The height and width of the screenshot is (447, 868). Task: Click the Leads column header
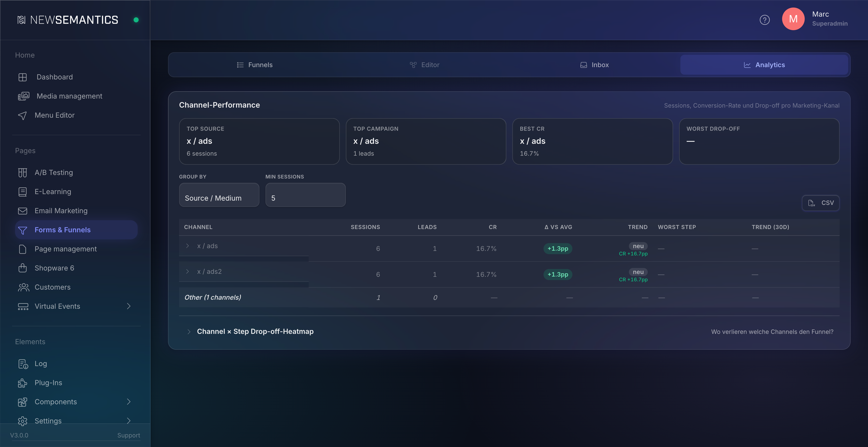click(x=427, y=227)
